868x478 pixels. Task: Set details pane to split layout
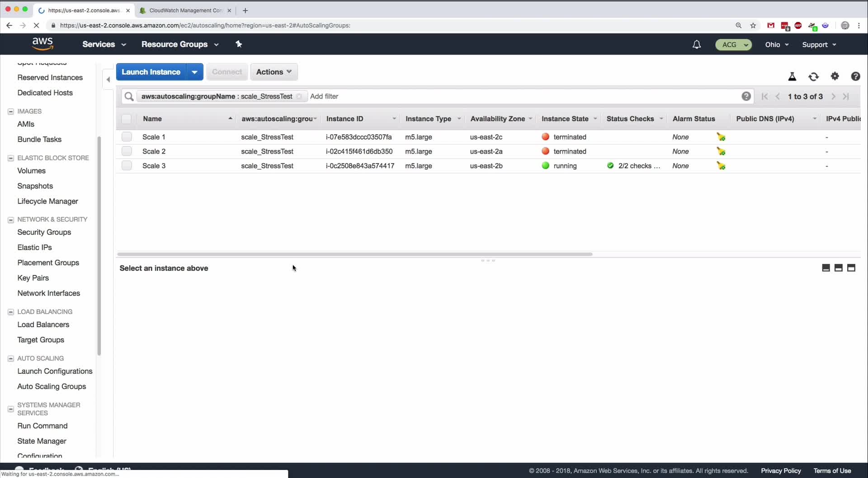[839, 268]
